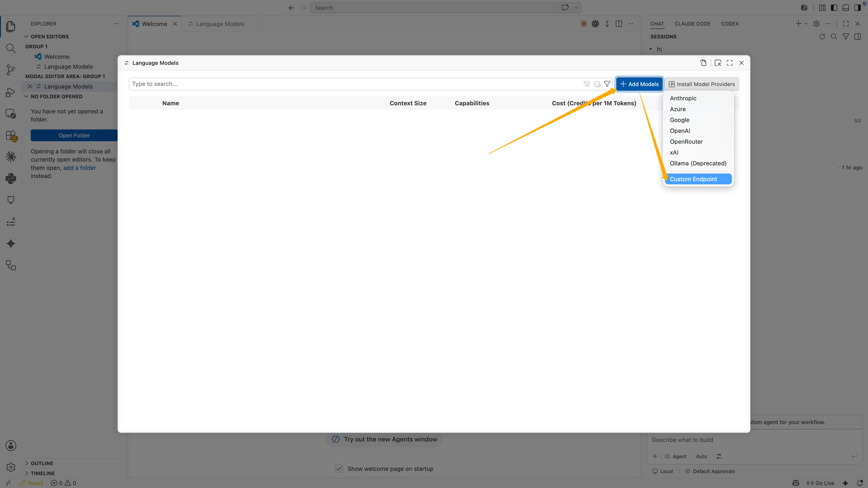Open the Default Approvals picker
The image size is (868, 488).
(x=710, y=471)
